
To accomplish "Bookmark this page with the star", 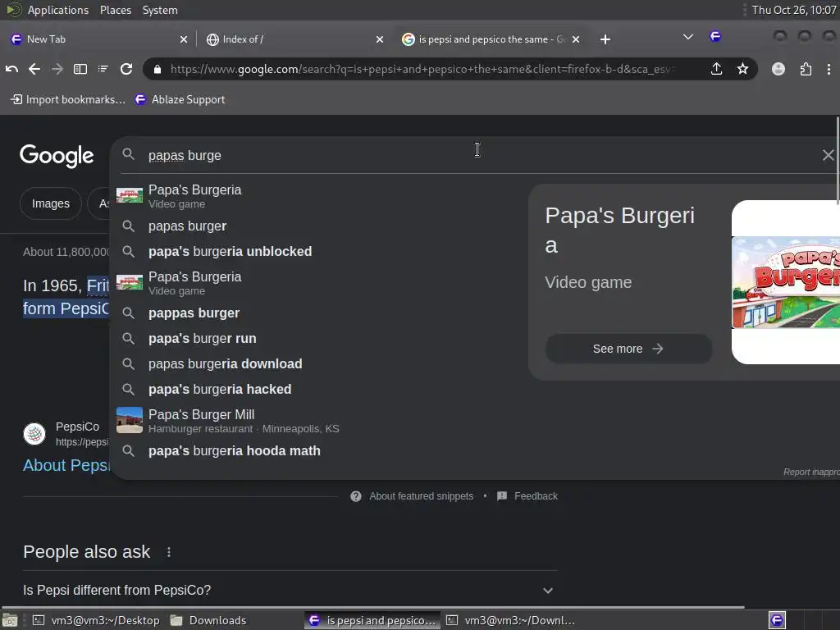I will point(742,69).
